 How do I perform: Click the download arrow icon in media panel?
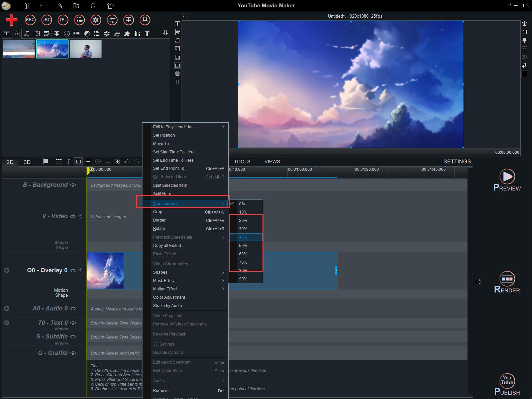[165, 33]
